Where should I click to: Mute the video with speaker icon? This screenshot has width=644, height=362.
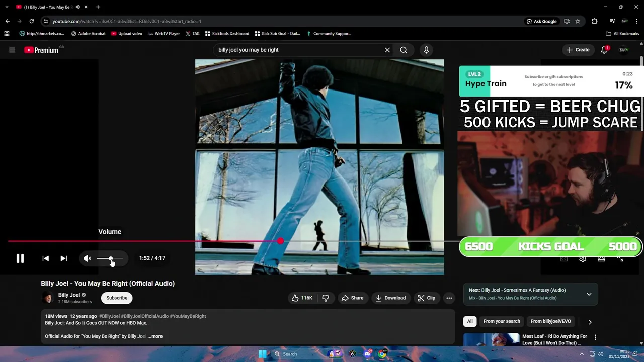[x=87, y=258]
